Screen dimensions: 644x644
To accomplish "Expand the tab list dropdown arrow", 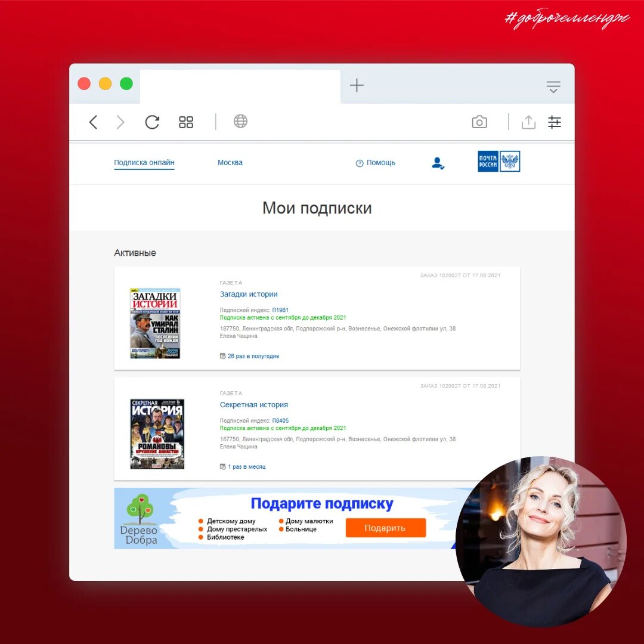I will coord(553,87).
